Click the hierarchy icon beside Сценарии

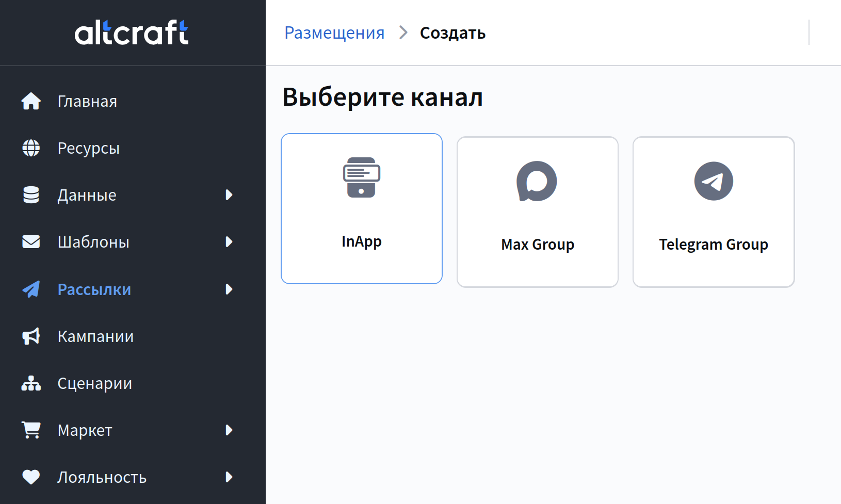31,383
